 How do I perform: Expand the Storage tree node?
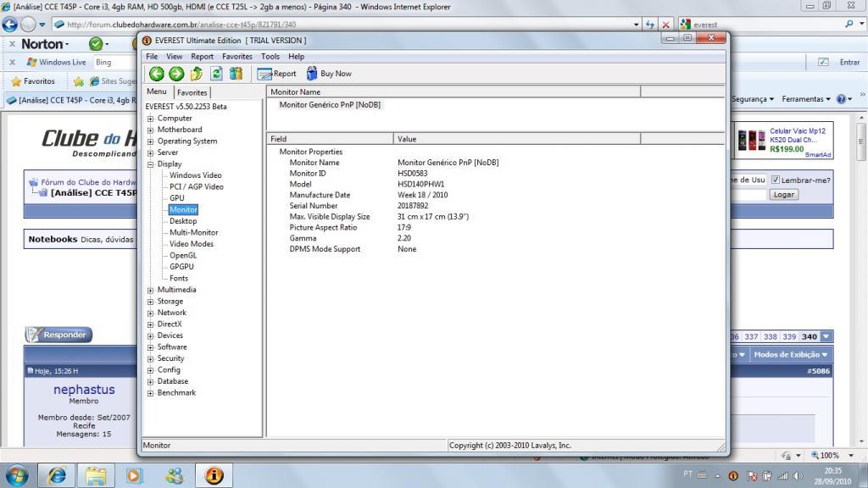pos(151,302)
